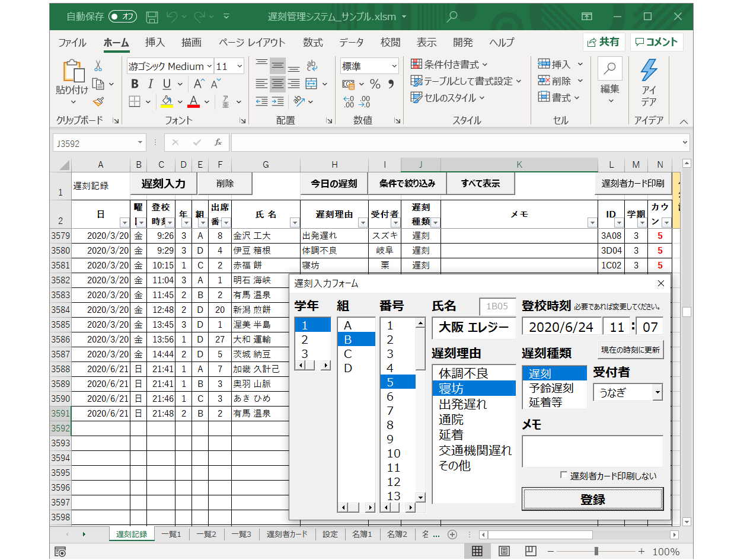This screenshot has width=747, height=560.
Task: Click the cell borders icon
Action: click(x=135, y=101)
